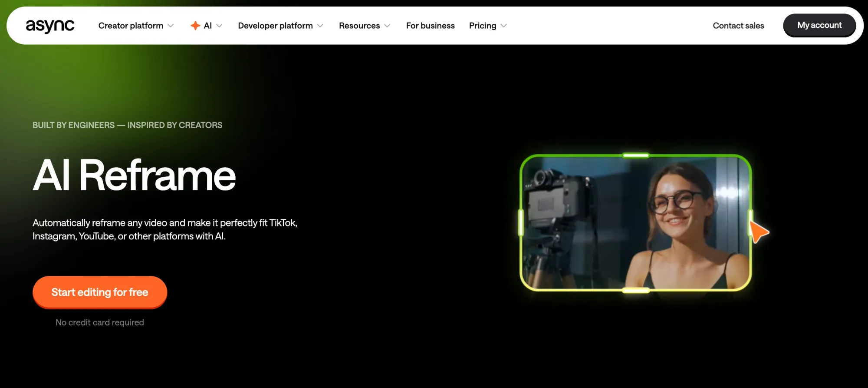Click the orange sparkle AI icon
868x388 pixels.
tap(195, 26)
